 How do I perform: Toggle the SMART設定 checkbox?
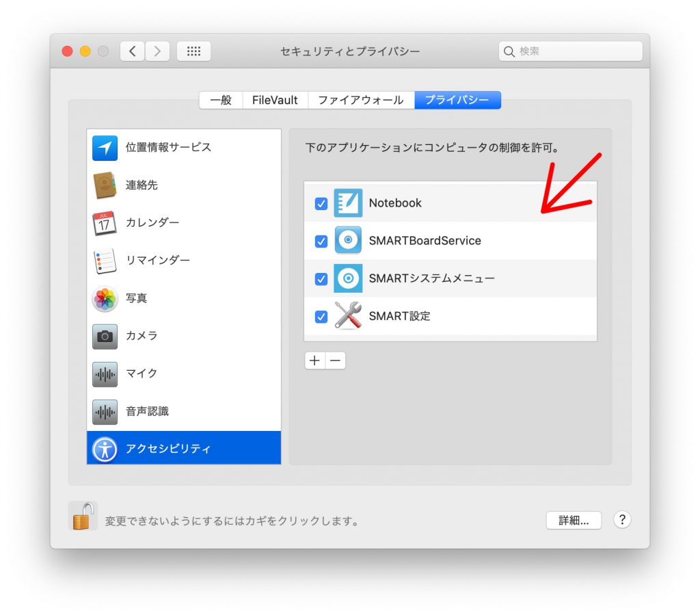tap(321, 317)
